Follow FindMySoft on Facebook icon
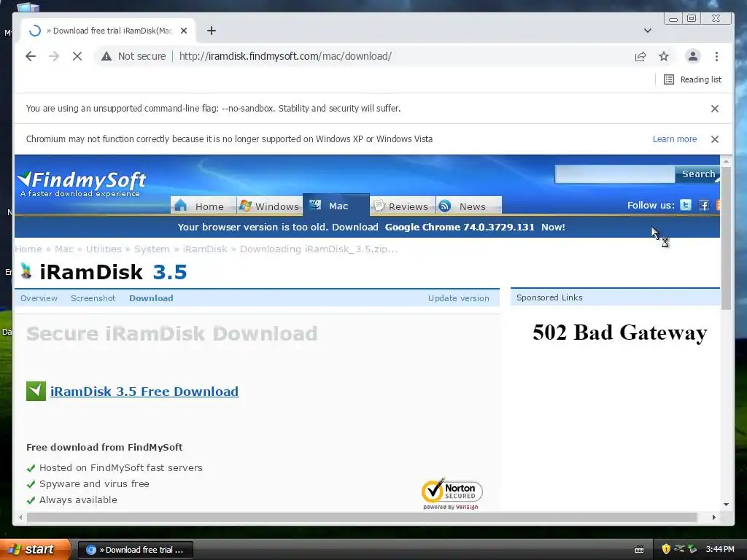This screenshot has height=560, width=747. coord(704,205)
